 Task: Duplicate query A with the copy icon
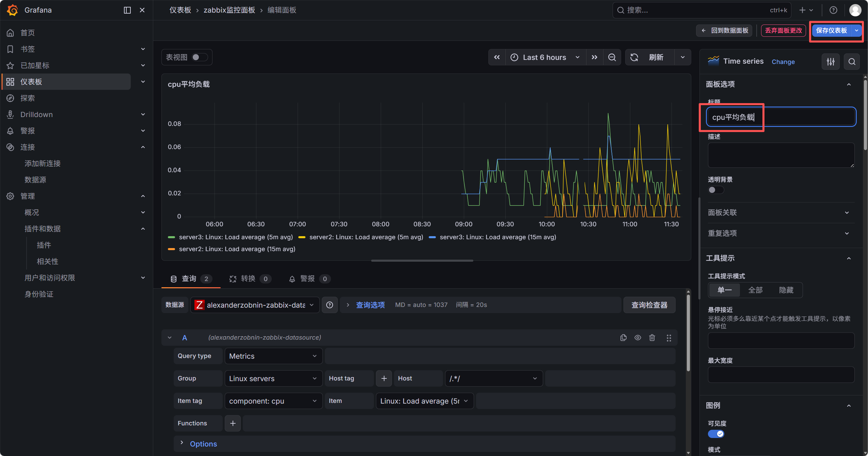pos(624,338)
